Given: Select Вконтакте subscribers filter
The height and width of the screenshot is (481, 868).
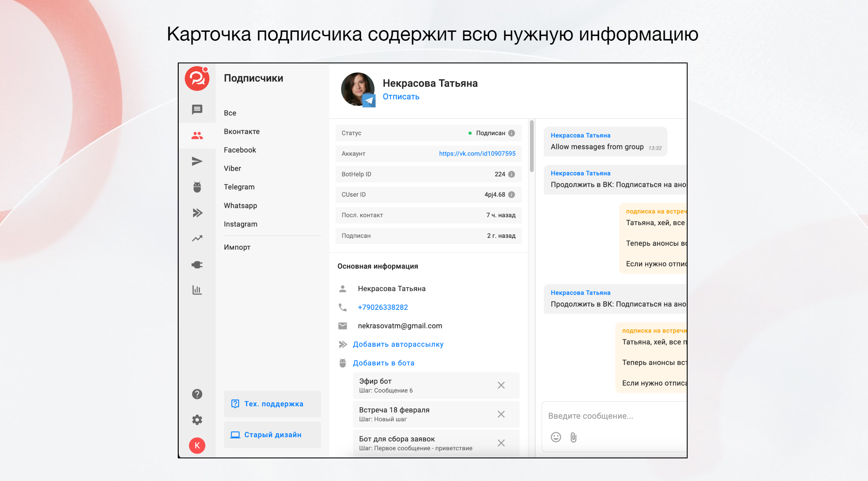Looking at the screenshot, I should (x=241, y=132).
